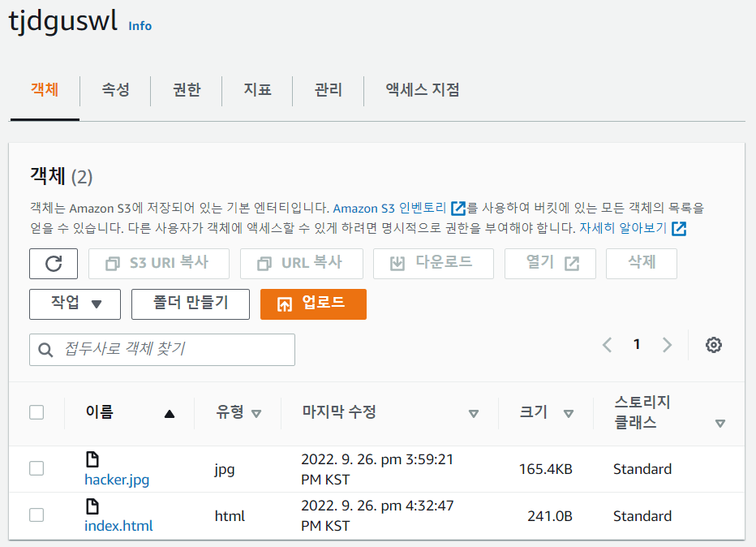The height and width of the screenshot is (547, 756).
Task: Click the pm 4:32:47 modified date cell
Action: [377, 515]
